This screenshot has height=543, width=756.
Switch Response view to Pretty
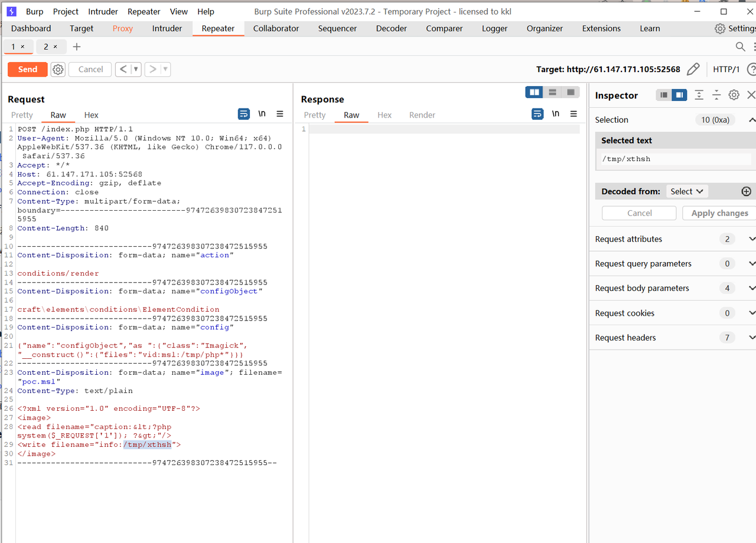[315, 115]
